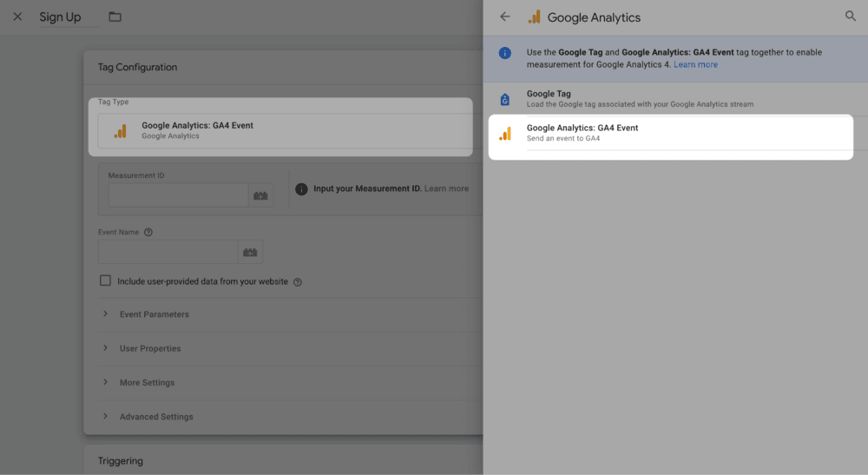Open search in Google Analytics panel
This screenshot has height=475, width=868.
[x=850, y=16]
